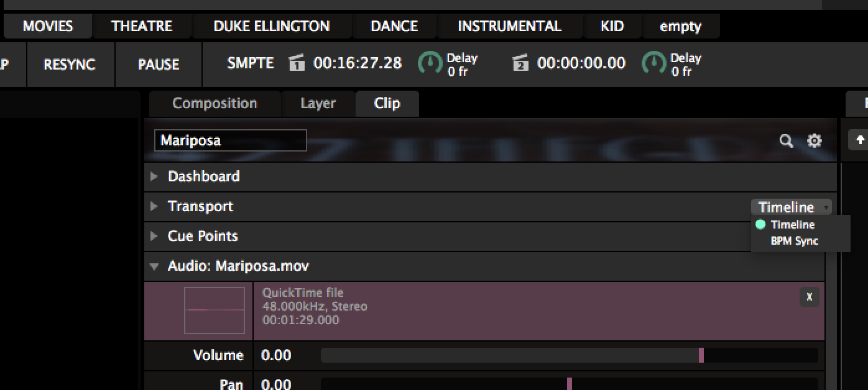Open the Timeline transport mode dropdown
The height and width of the screenshot is (390, 868).
pos(791,207)
